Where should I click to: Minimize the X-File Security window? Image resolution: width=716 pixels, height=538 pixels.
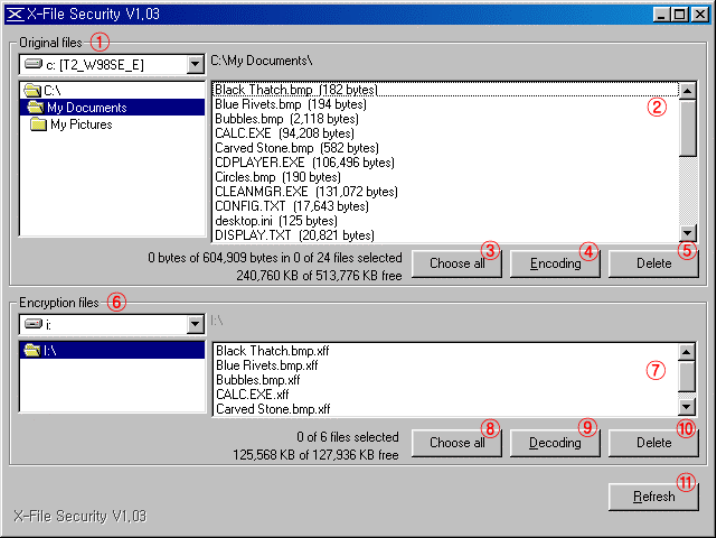(661, 14)
